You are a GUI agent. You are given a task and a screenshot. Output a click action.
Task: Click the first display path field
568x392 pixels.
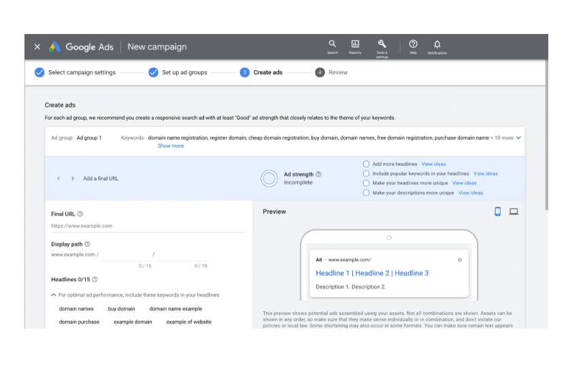point(126,255)
